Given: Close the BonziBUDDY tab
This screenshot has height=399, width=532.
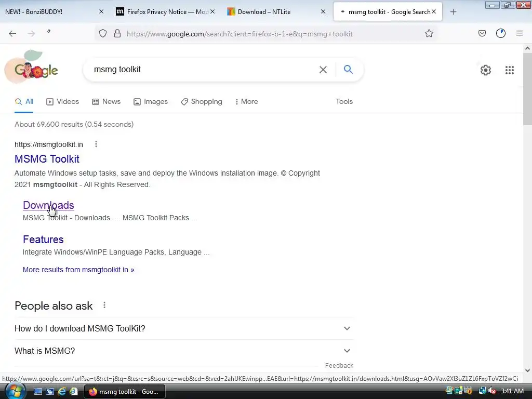Looking at the screenshot, I should 101,11.
